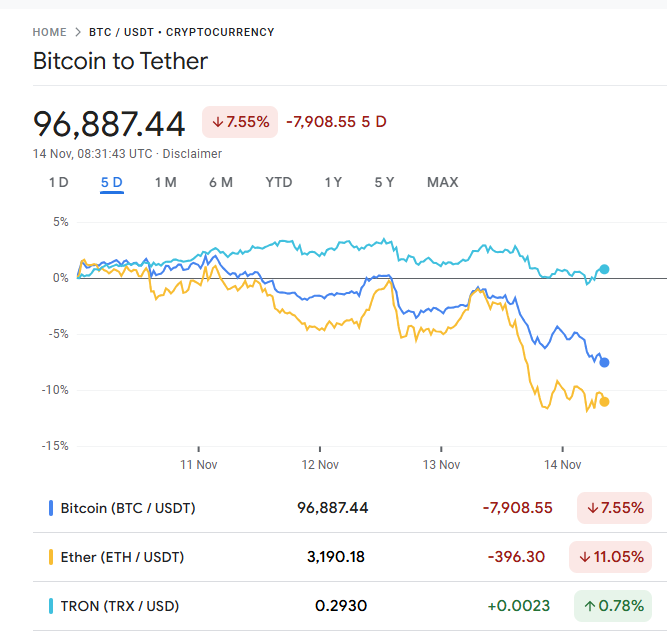The height and width of the screenshot is (639, 667).
Task: Open the Disclaimer link
Action: click(192, 154)
